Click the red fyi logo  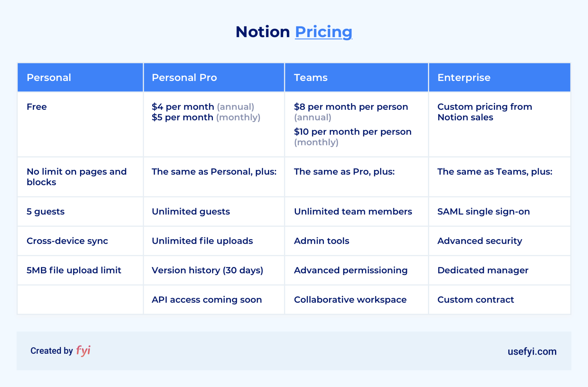tap(83, 350)
